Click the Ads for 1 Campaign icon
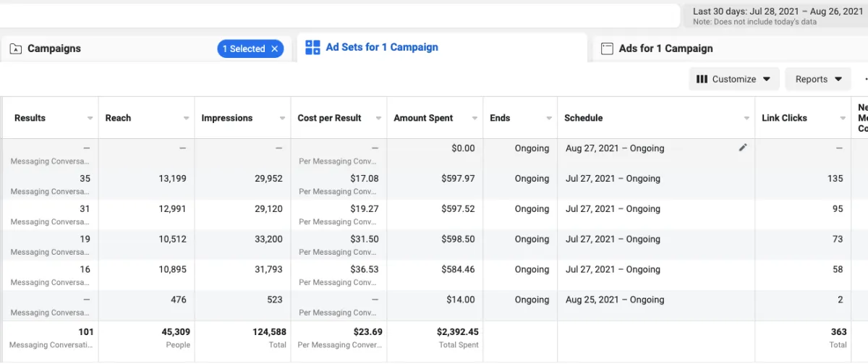Screen dimensions: 868x364 click(x=607, y=48)
